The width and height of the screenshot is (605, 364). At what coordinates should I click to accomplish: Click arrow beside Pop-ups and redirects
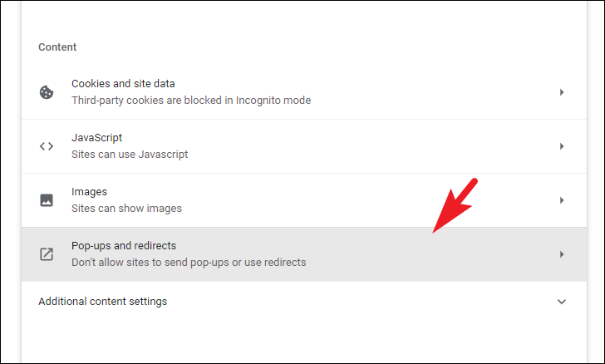tap(562, 254)
